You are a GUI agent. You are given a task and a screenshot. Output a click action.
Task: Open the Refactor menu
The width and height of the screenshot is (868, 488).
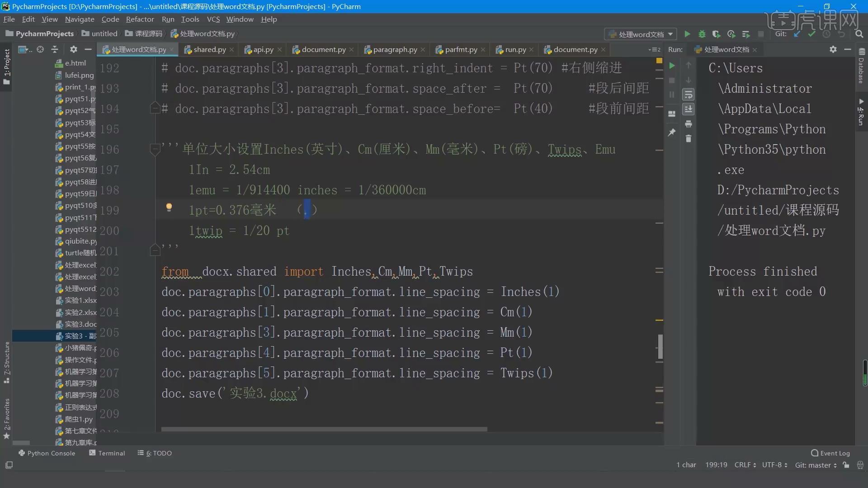pyautogui.click(x=140, y=19)
